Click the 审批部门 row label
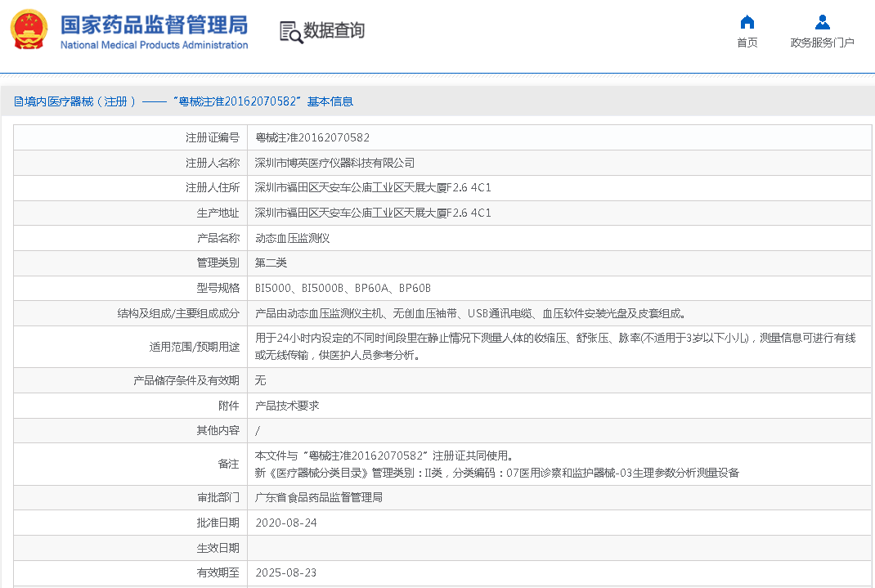 coord(218,497)
